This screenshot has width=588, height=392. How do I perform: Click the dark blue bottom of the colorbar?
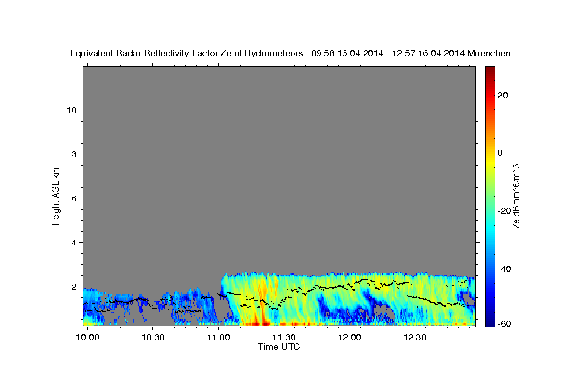point(490,321)
